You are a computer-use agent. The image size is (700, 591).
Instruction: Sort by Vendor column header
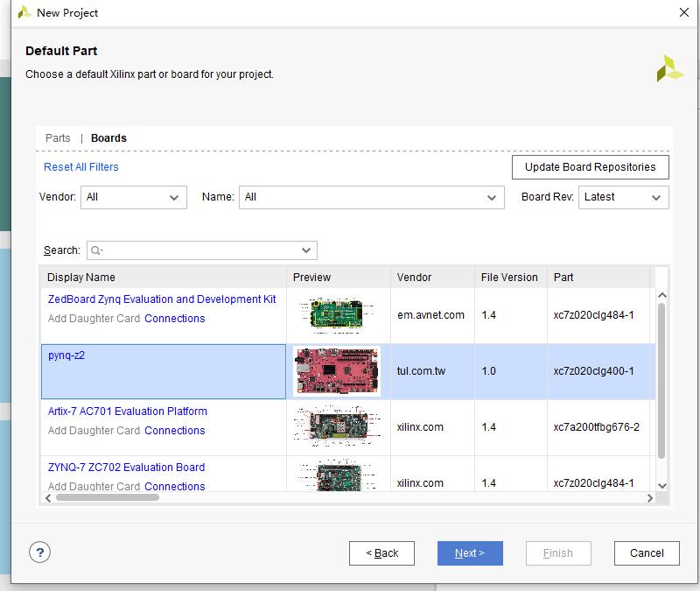coord(432,278)
